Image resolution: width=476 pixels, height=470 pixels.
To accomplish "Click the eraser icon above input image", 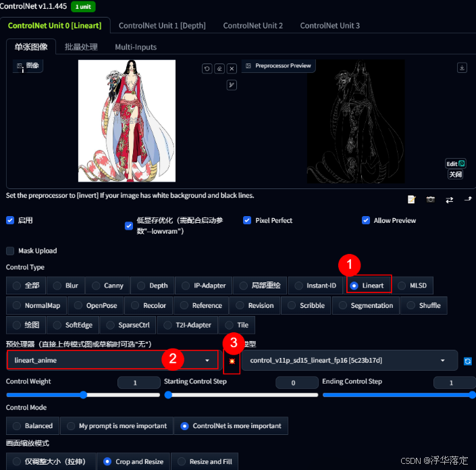I will 219,69.
